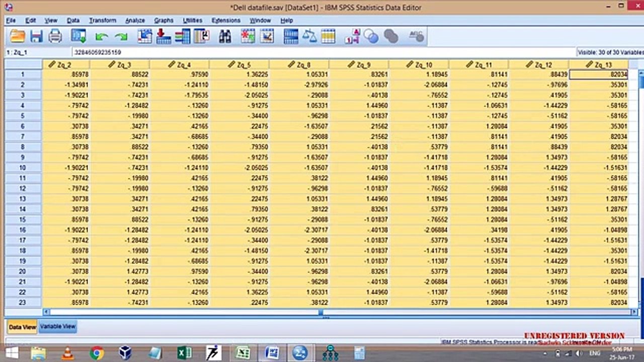Viewport: 644px width, 362px height.
Task: Click the Insert cases icon
Action: tap(248, 36)
